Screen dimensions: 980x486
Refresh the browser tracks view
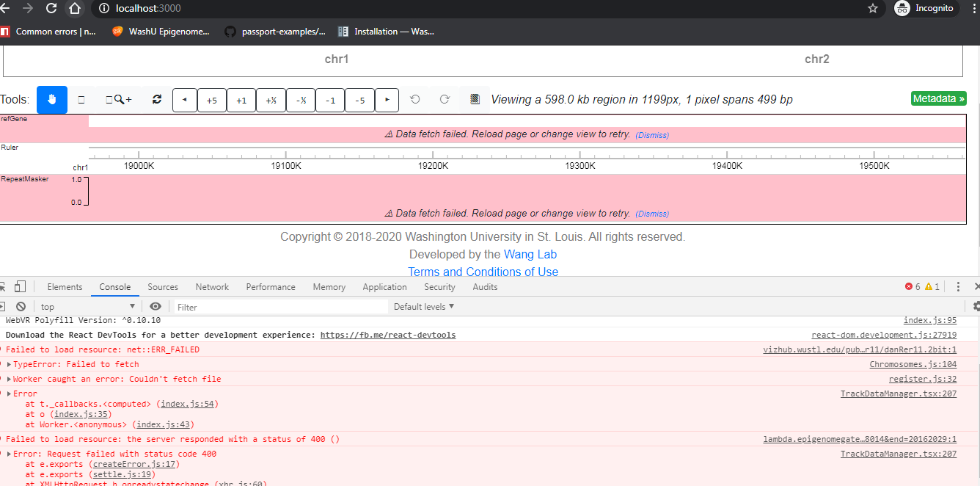coord(156,99)
